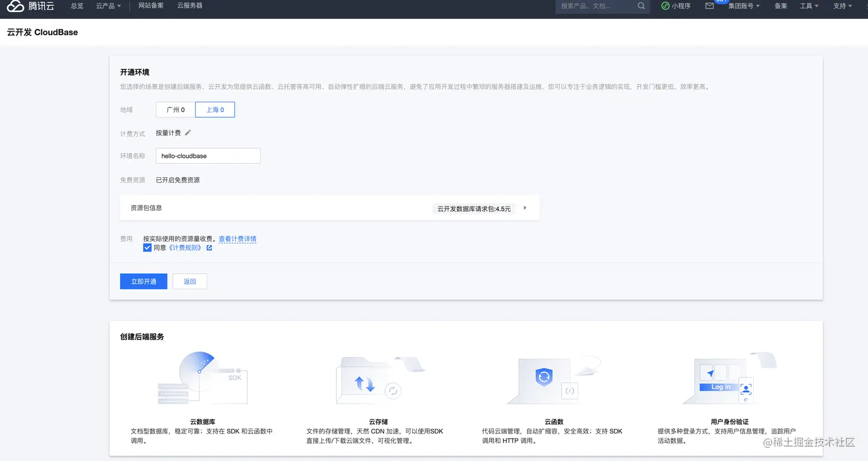Open the 查看计费详情 link

[x=238, y=238]
